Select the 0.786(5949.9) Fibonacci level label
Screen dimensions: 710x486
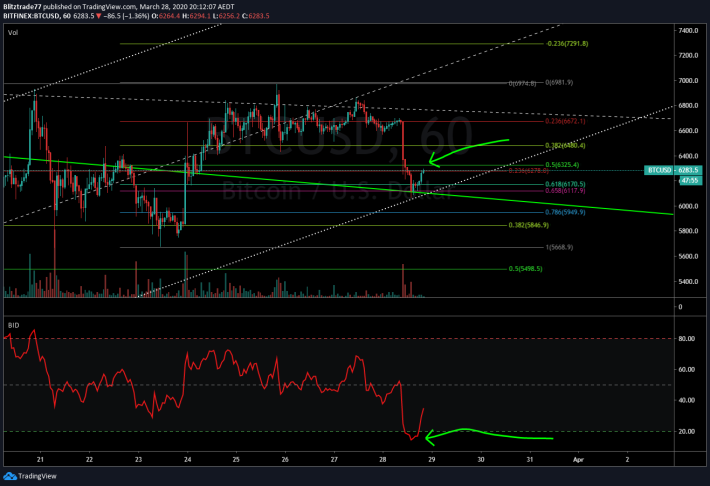coord(565,212)
